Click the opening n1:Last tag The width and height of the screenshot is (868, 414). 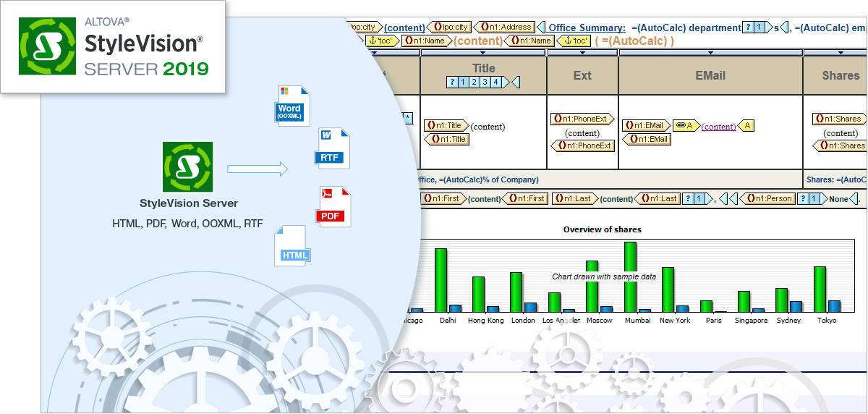click(576, 198)
